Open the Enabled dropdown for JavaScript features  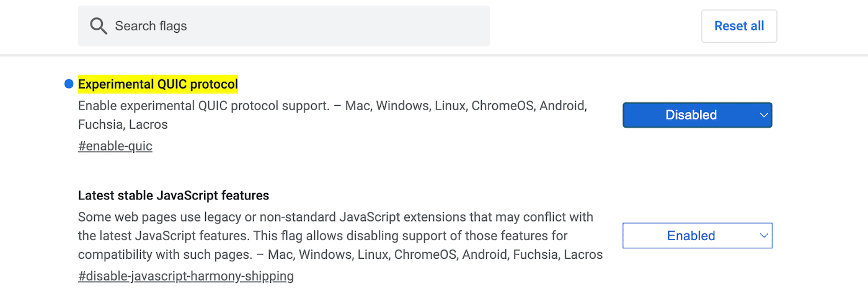point(697,236)
